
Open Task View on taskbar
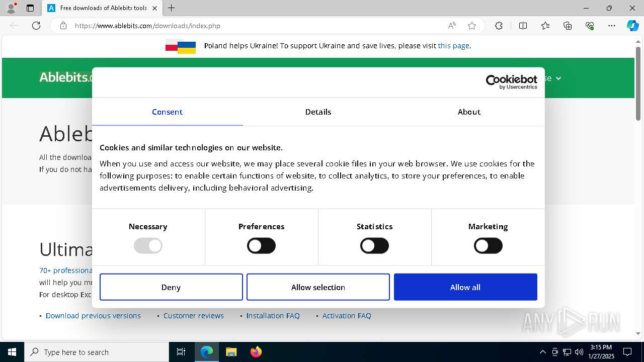coord(181,352)
